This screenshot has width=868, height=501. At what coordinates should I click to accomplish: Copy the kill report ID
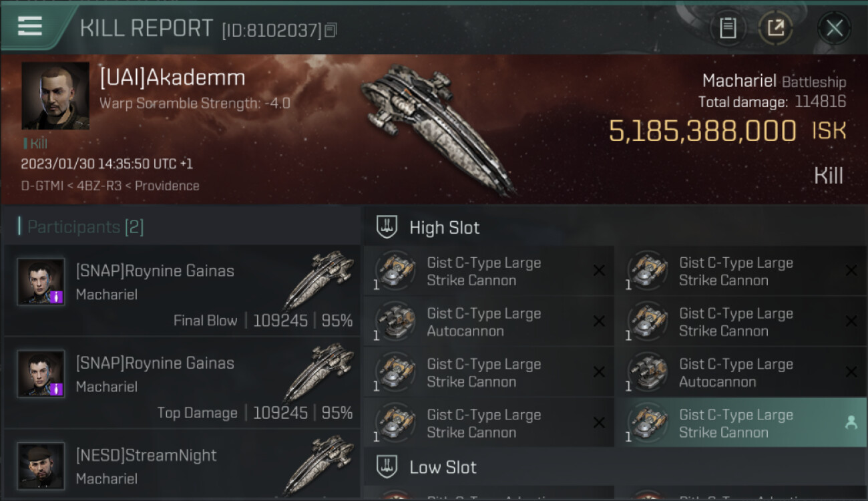pyautogui.click(x=331, y=30)
